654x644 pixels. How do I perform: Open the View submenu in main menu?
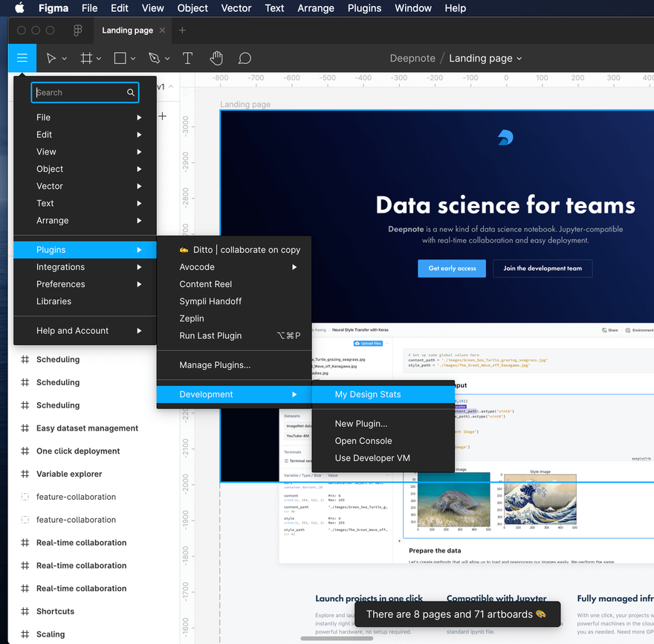pyautogui.click(x=85, y=152)
